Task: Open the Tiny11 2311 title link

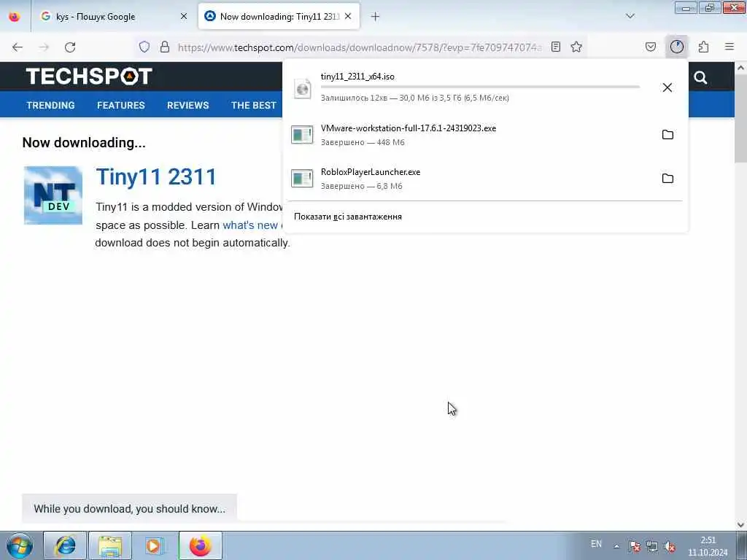Action: click(x=156, y=176)
